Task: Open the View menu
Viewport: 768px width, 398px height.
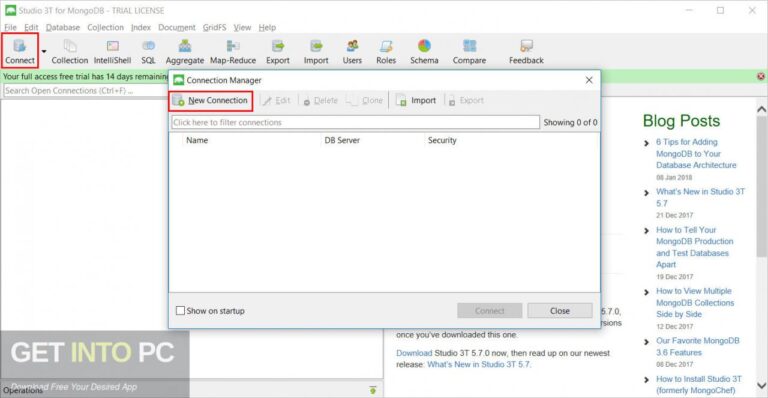Action: [x=242, y=27]
